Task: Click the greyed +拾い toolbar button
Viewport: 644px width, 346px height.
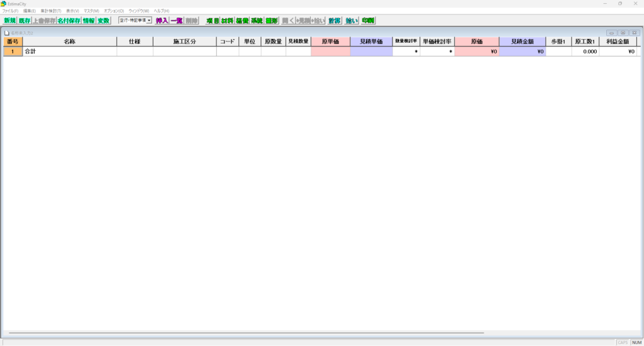Action: tap(318, 21)
